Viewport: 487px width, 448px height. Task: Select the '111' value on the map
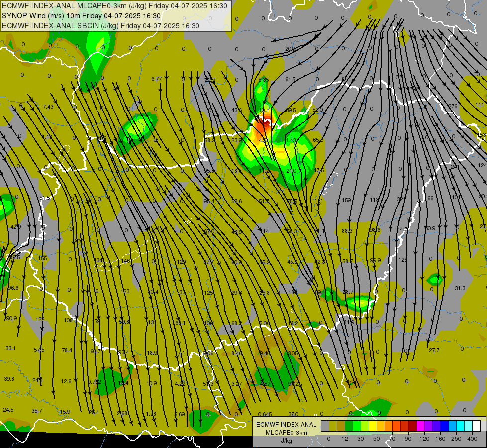(x=479, y=105)
